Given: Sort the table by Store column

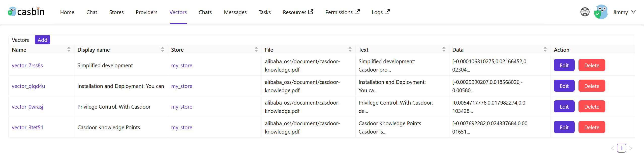Looking at the screenshot, I should pos(256,50).
